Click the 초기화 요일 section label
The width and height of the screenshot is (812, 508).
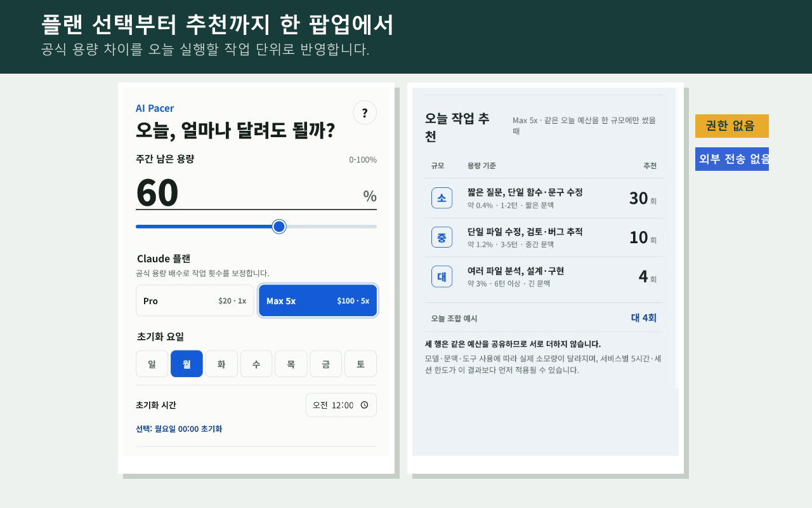160,337
